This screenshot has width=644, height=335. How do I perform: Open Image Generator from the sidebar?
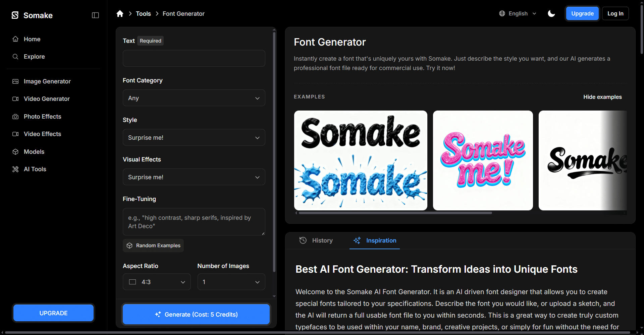click(x=47, y=81)
